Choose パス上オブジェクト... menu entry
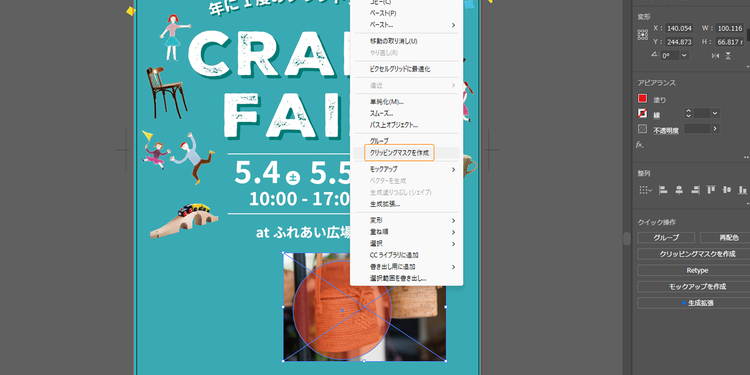 (x=407, y=125)
